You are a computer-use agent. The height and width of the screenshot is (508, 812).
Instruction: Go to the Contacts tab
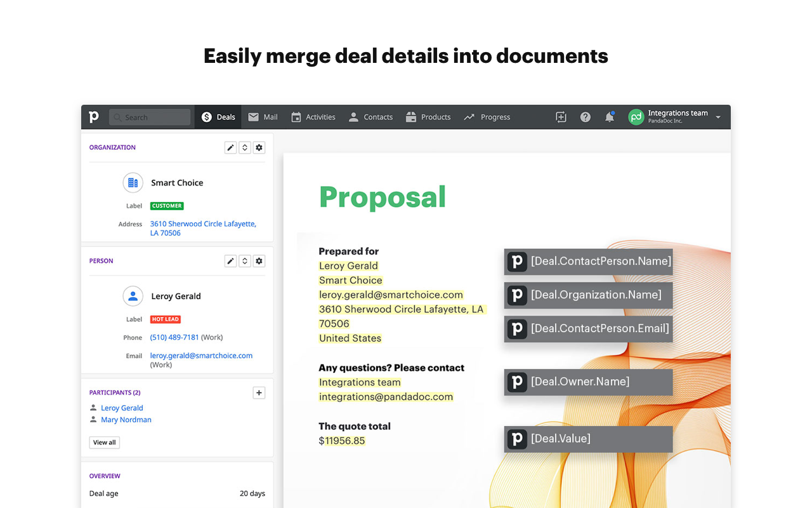click(370, 117)
